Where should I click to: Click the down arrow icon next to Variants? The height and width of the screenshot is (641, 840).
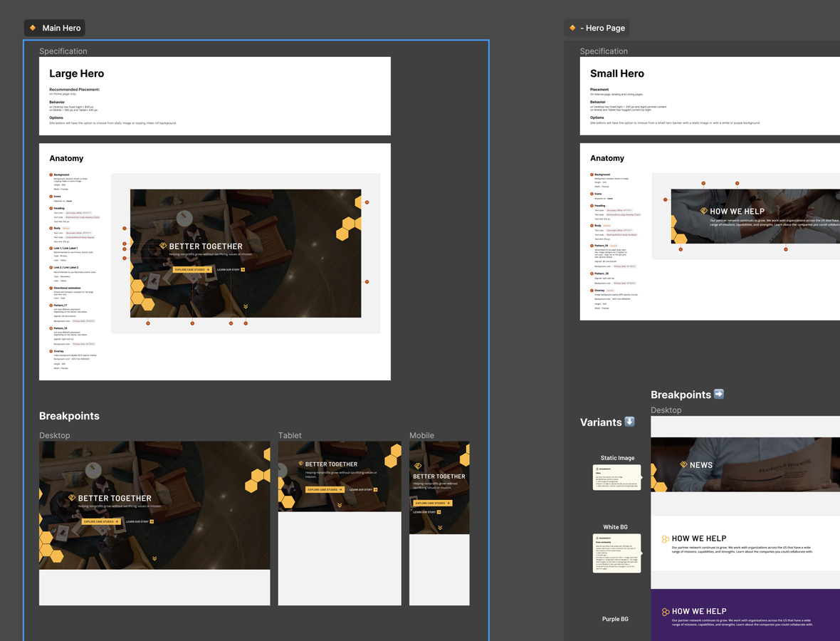pyautogui.click(x=629, y=422)
